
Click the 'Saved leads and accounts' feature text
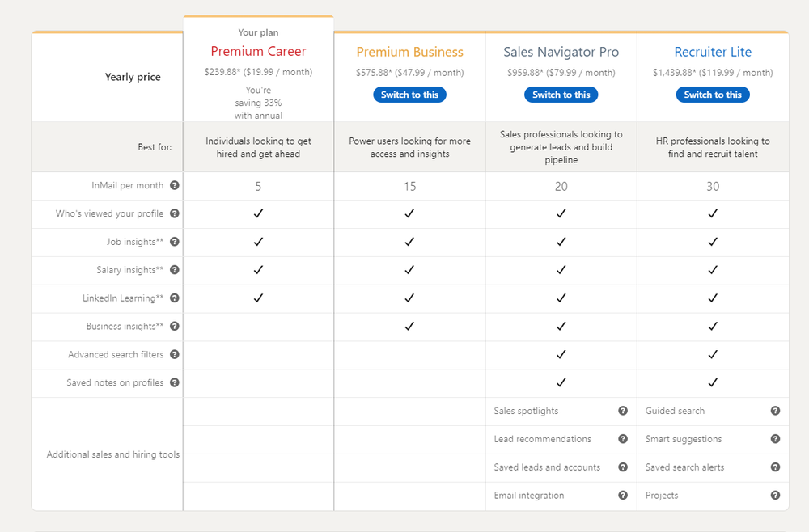coord(547,467)
